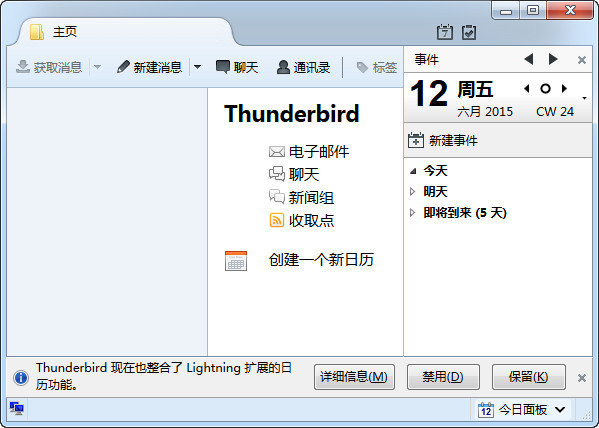Go to next day in mini-day
This screenshot has height=428, width=599.
[564, 89]
